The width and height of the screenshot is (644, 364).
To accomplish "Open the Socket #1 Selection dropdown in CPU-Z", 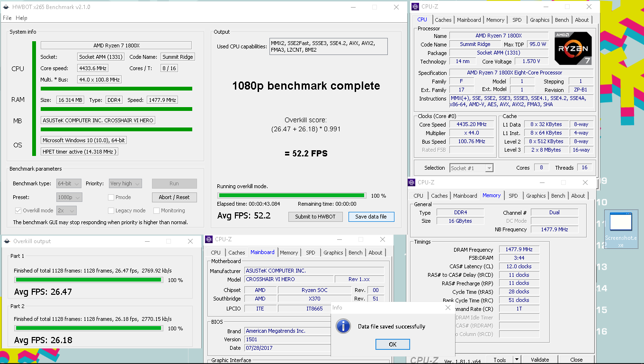I will coord(471,168).
